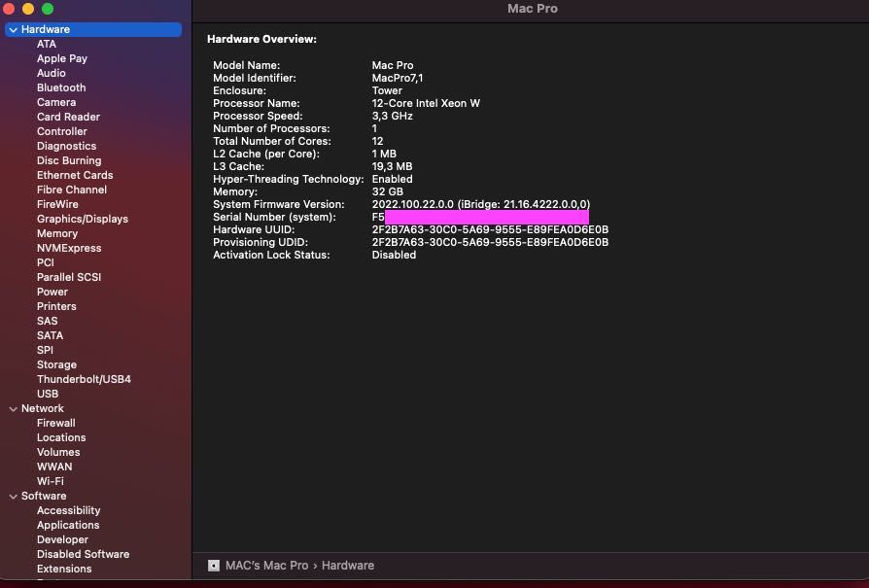Select Fibre Channel entry
This screenshot has height=588, width=869.
point(72,190)
